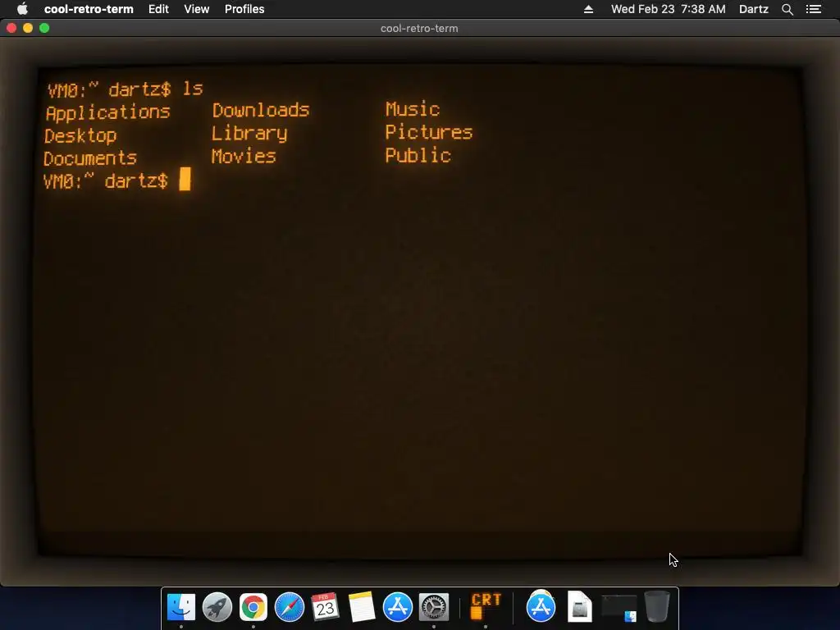This screenshot has height=630, width=840.
Task: Open Finder from the Dock
Action: coord(181,607)
